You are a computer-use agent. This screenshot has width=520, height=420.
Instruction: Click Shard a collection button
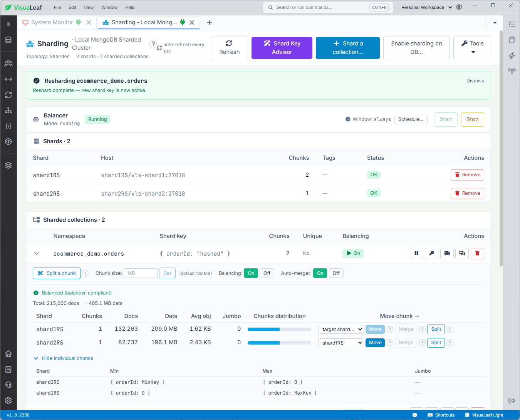[x=348, y=48]
